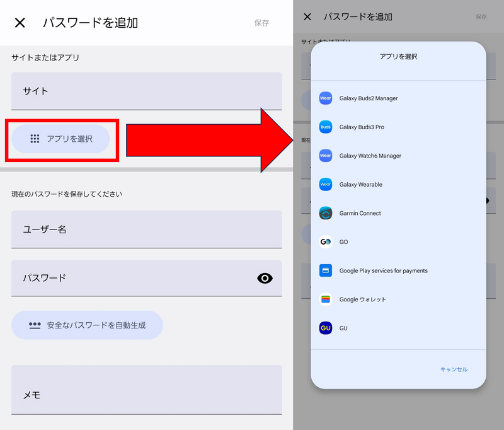Choose Galaxy Buds2 Manager text row

tap(369, 98)
